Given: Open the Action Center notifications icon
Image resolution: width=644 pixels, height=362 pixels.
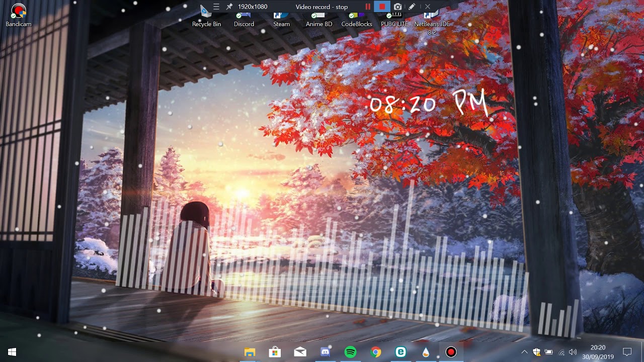Looking at the screenshot, I should (x=627, y=352).
